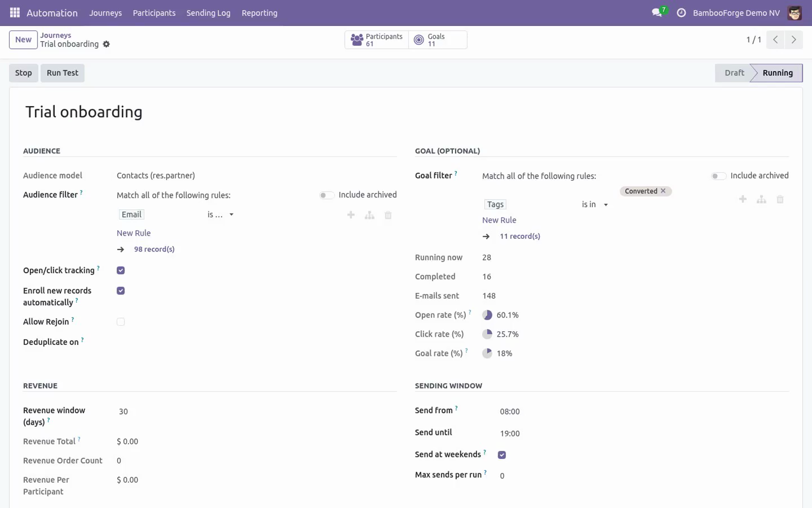Open the Participants menu
This screenshot has width=812, height=508.
pos(154,13)
